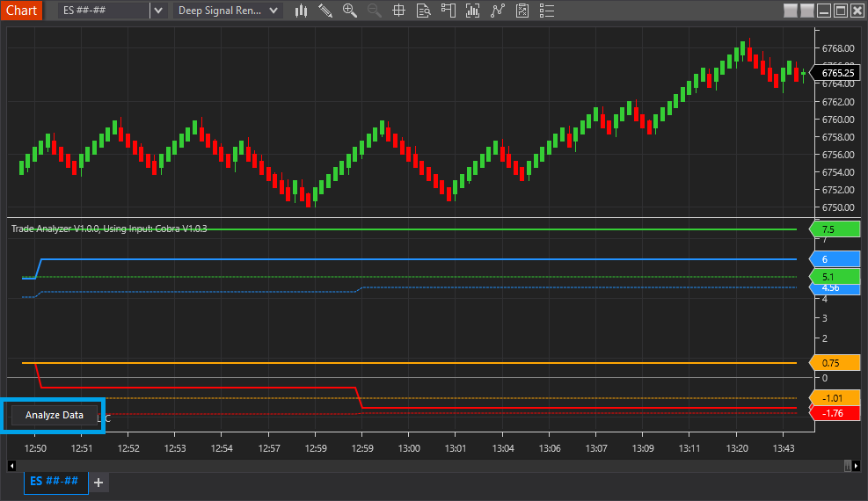The width and height of the screenshot is (868, 501).
Task: Open the Drawing Tools pencil icon
Action: (x=325, y=11)
